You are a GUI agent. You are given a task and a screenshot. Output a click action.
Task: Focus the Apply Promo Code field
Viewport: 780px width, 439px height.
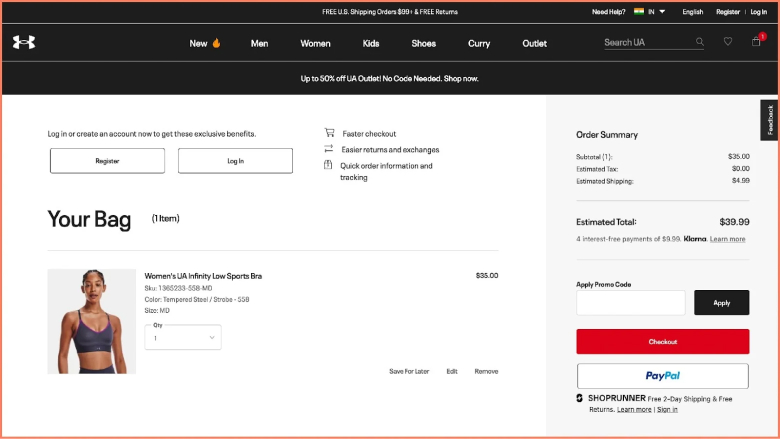pyautogui.click(x=631, y=303)
